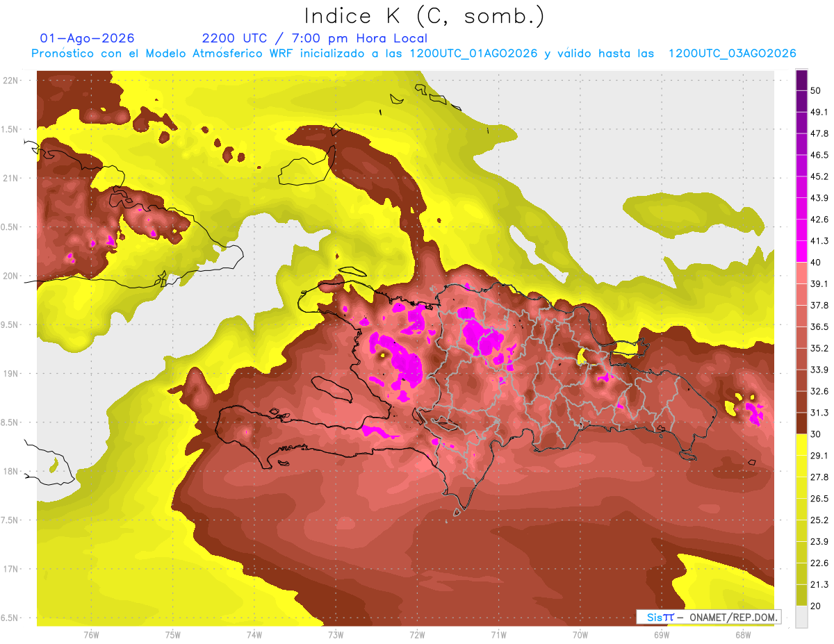The height and width of the screenshot is (644, 834).
Task: Click the dark purple legend swatch above 50
Action: coord(801,80)
